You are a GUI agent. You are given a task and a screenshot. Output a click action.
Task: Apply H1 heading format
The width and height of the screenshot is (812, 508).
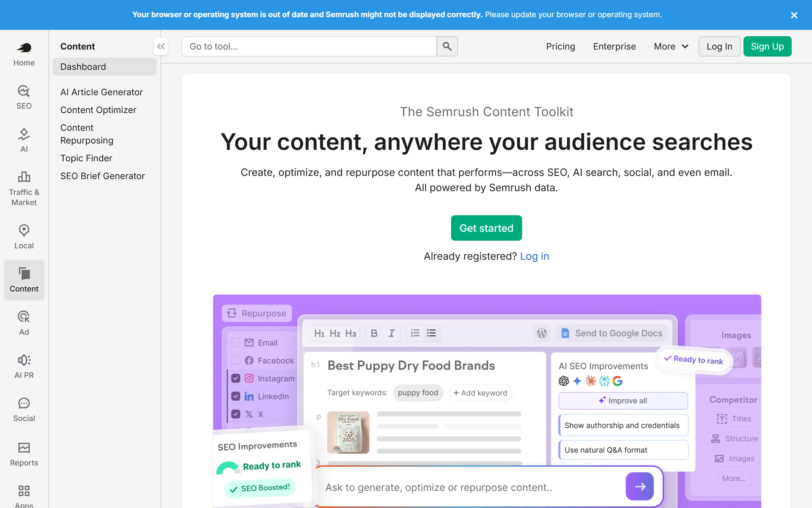point(319,333)
